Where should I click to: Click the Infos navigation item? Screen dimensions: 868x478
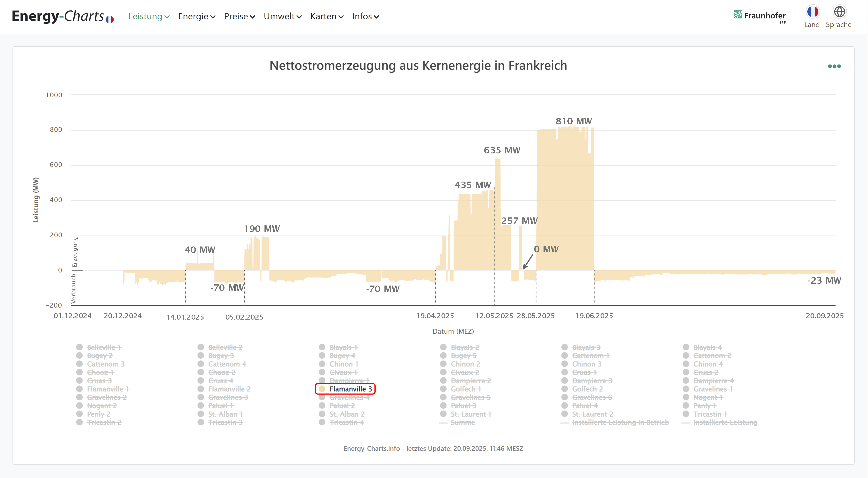[365, 16]
